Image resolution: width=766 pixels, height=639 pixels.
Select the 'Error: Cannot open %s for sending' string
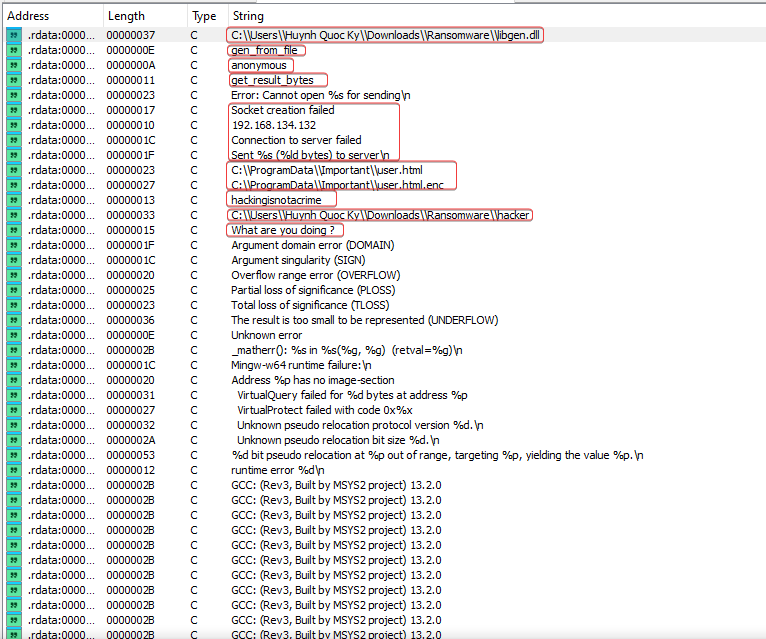pyautogui.click(x=320, y=95)
